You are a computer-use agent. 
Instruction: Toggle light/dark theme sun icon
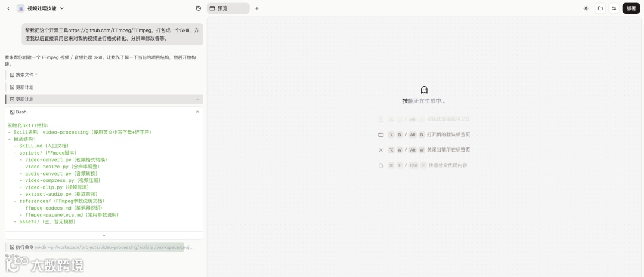point(586,8)
